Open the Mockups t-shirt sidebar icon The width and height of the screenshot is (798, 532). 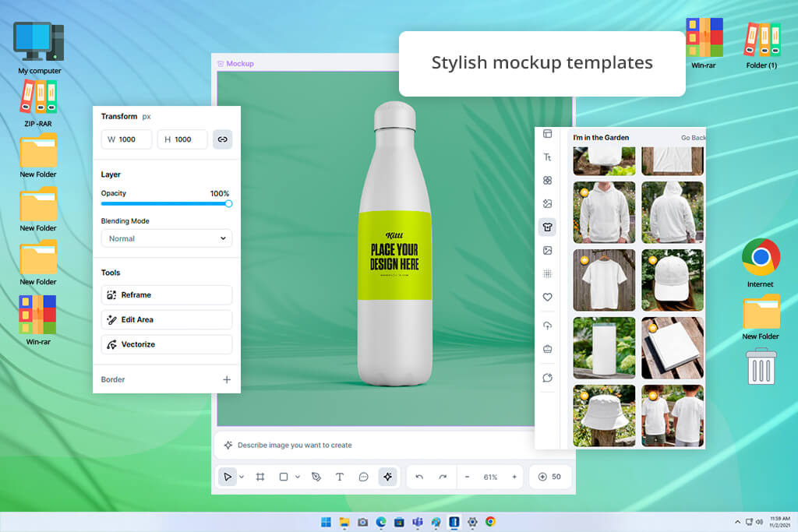point(547,227)
